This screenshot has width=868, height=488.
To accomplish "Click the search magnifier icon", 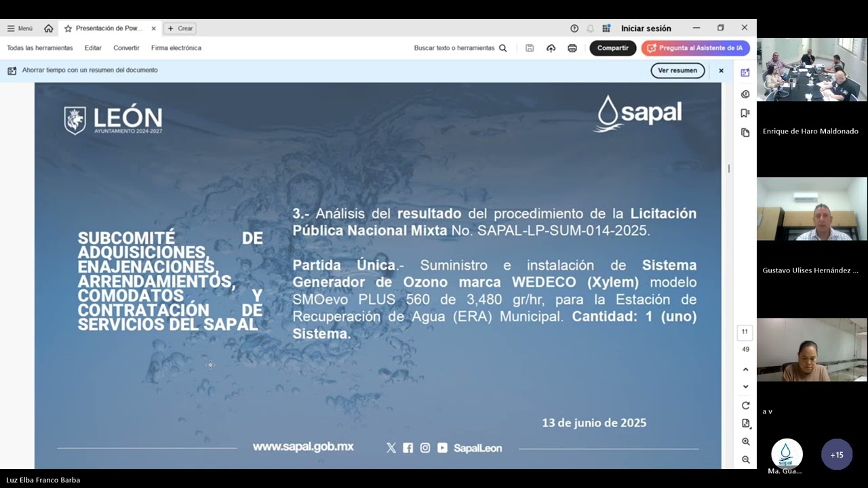I will point(503,48).
